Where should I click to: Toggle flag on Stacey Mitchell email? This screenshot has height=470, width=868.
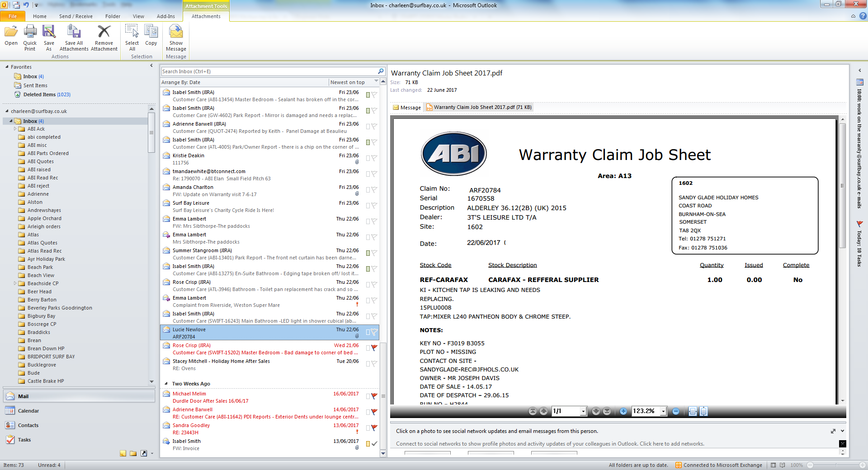click(x=374, y=364)
